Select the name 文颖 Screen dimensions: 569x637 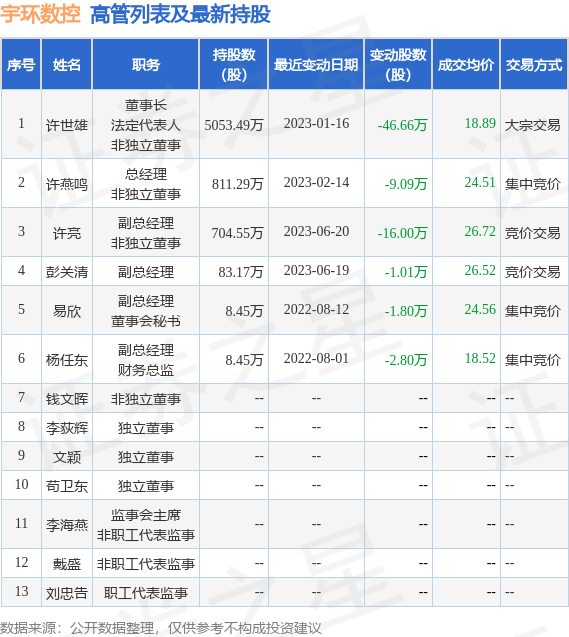pos(67,457)
